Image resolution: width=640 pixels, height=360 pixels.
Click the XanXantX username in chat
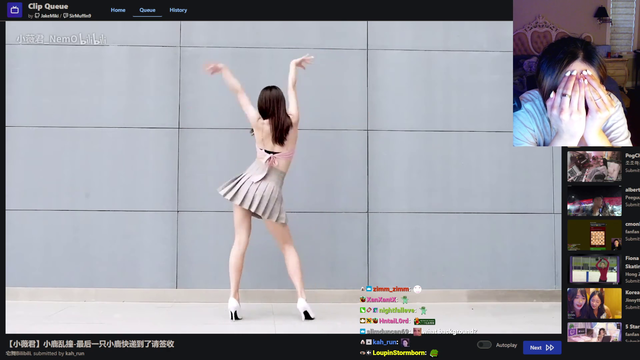tap(381, 300)
